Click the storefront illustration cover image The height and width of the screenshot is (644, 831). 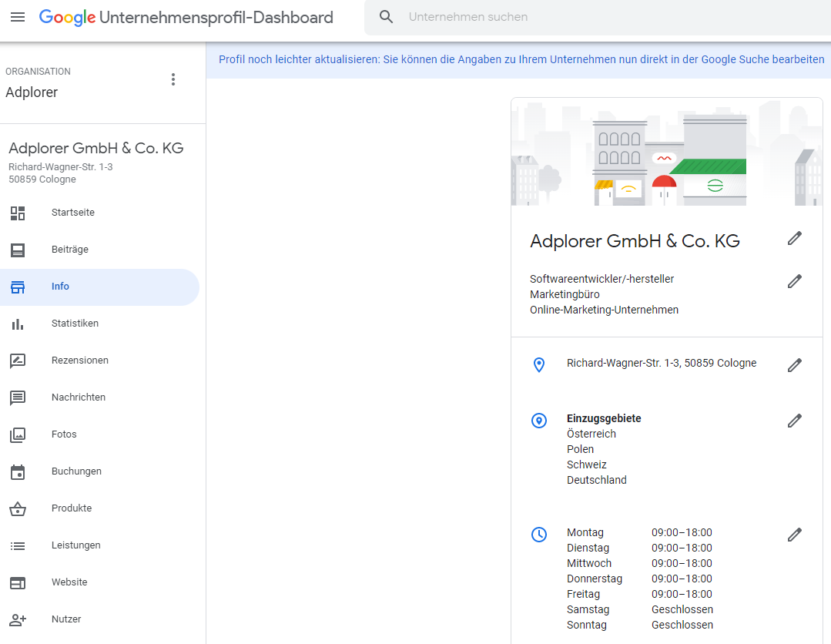[x=667, y=152]
